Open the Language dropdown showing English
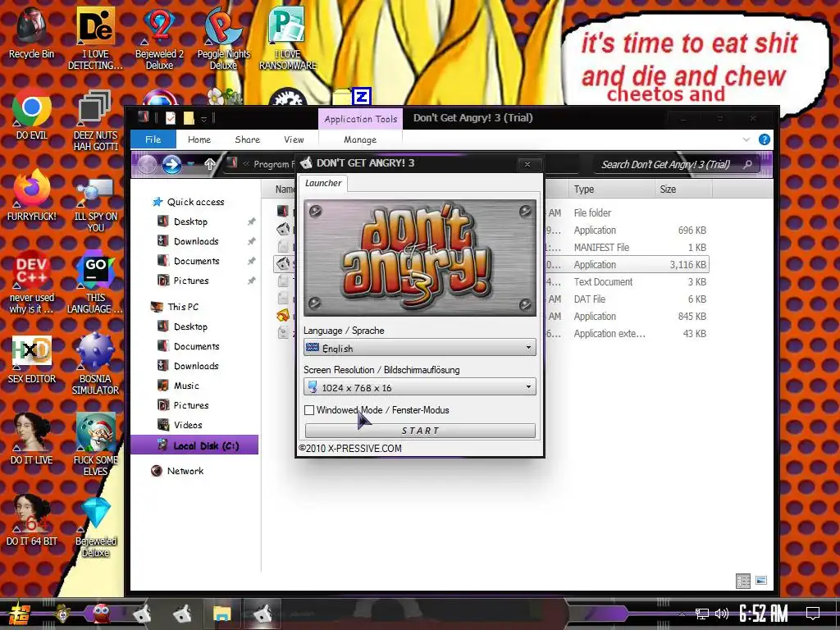Image resolution: width=840 pixels, height=630 pixels. [x=419, y=348]
